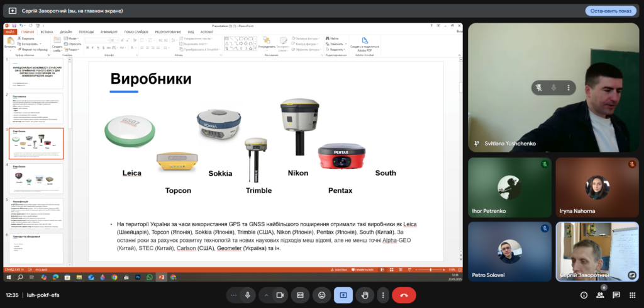Click unpin icon on Svitlana Yushchenko tile
The width and height of the screenshot is (644, 308).
[539, 88]
